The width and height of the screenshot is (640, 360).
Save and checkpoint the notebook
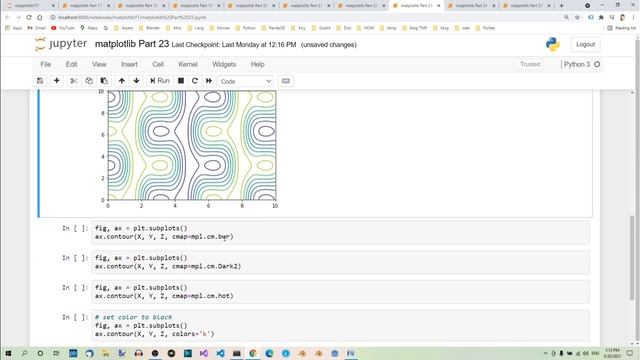coord(40,81)
